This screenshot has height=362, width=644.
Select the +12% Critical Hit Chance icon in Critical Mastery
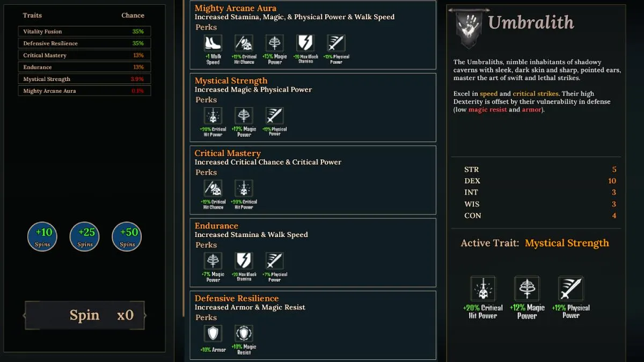213,188
